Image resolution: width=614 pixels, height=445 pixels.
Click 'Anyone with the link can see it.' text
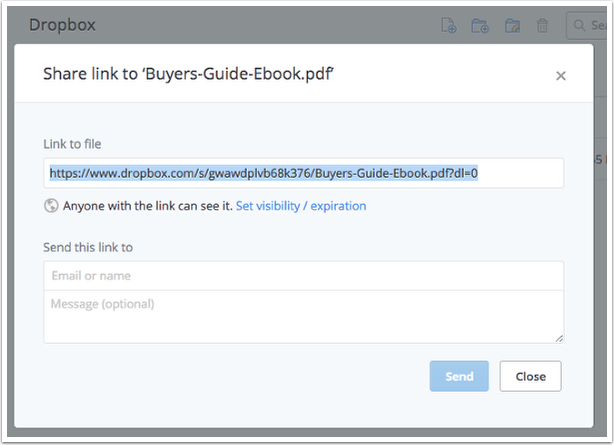(148, 206)
